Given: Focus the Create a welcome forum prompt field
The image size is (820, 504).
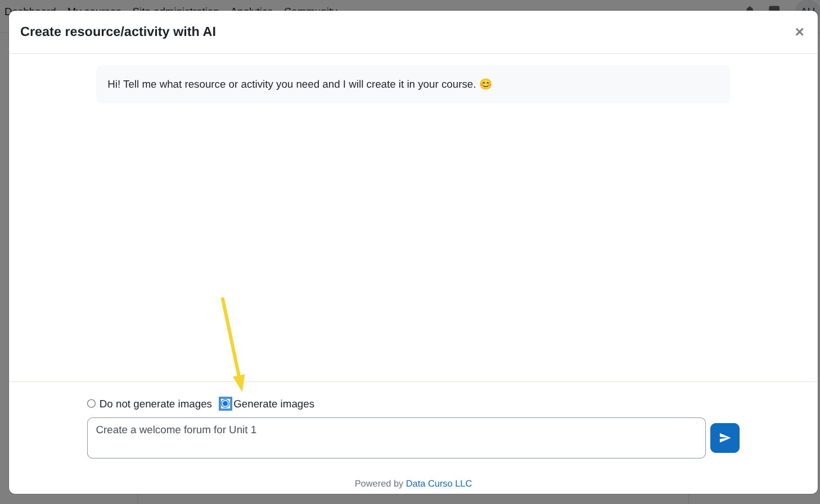Looking at the screenshot, I should click(x=396, y=438).
